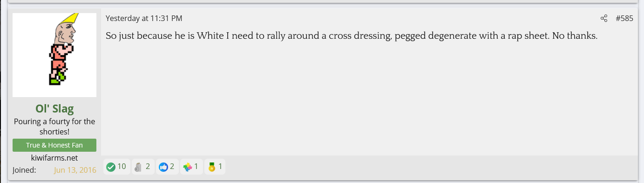Click the share icon beside post #585
The height and width of the screenshot is (183, 644).
click(604, 19)
